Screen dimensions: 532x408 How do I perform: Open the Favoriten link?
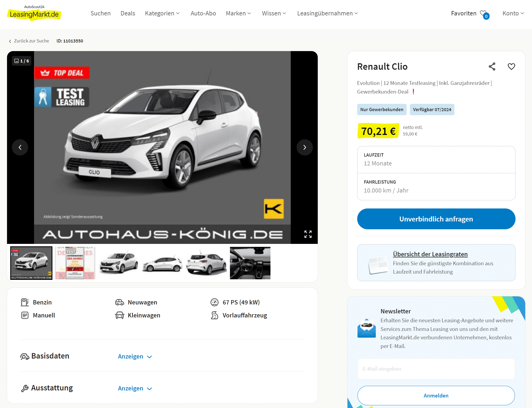click(x=464, y=13)
